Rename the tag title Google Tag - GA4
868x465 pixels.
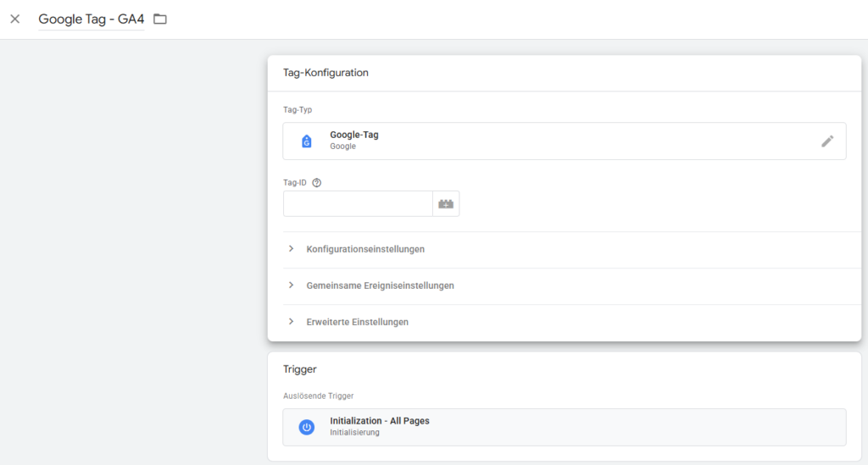92,19
